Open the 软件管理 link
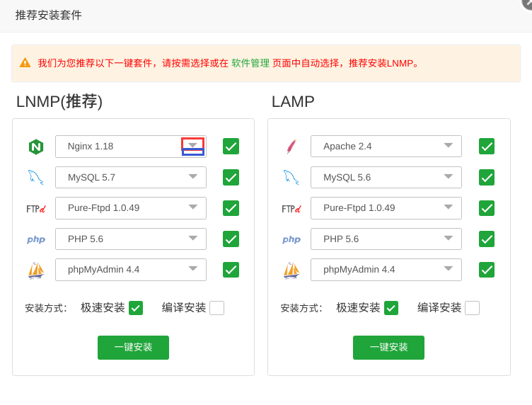Image resolution: width=532 pixels, height=405 pixels. click(250, 63)
